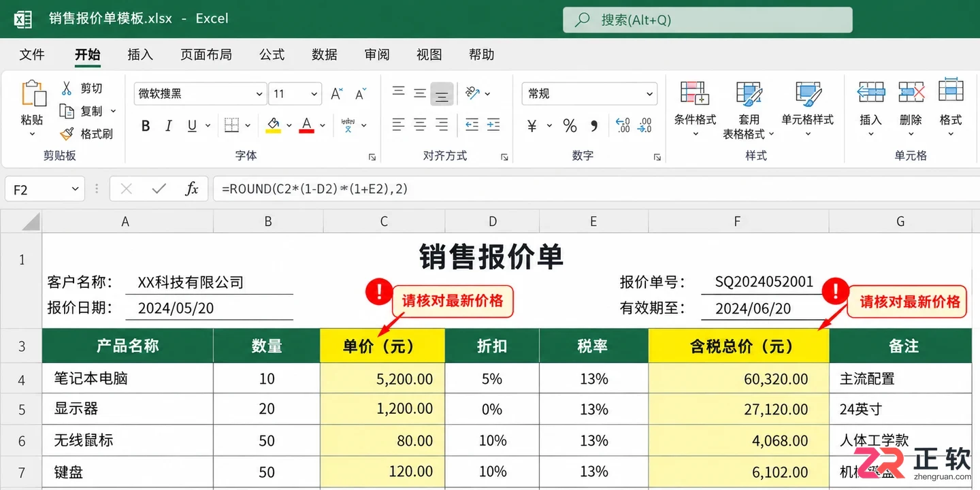Align text to bottom
The image size is (980, 490).
tap(442, 94)
